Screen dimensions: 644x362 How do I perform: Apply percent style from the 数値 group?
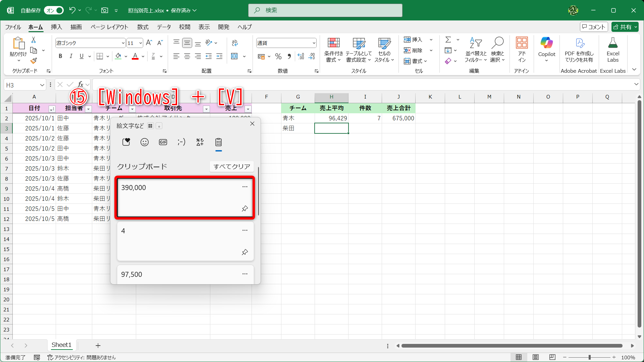pos(278,56)
